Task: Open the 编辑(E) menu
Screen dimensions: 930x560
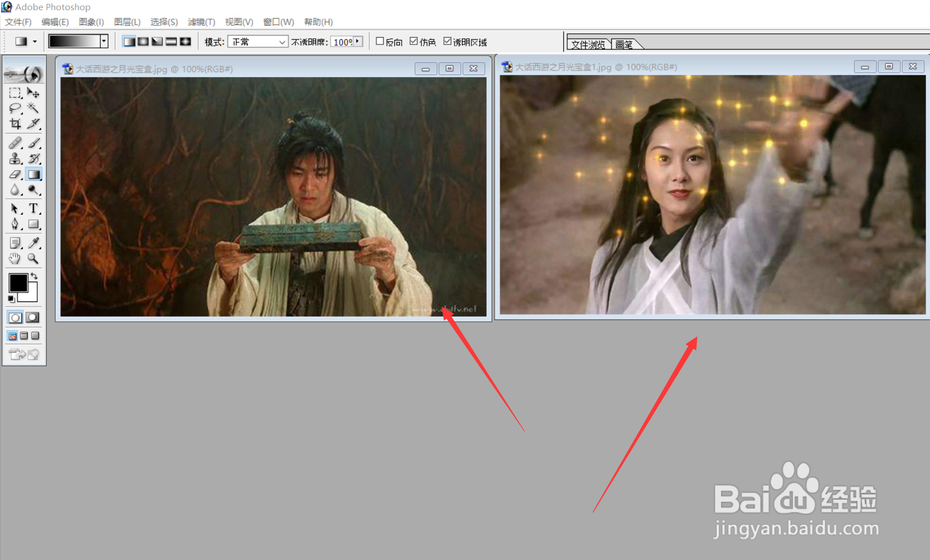Action: click(x=55, y=22)
